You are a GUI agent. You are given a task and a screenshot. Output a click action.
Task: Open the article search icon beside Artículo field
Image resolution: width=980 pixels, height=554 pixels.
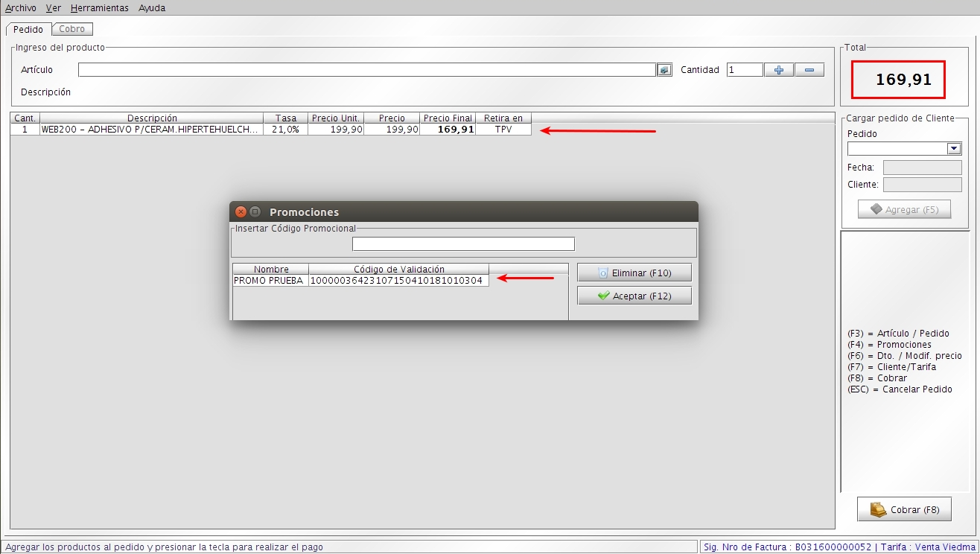point(664,70)
